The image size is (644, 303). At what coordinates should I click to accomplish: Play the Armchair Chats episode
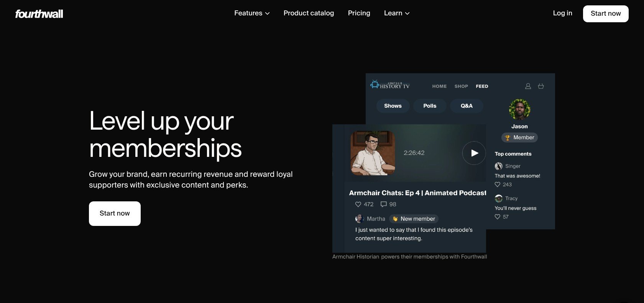tap(474, 153)
